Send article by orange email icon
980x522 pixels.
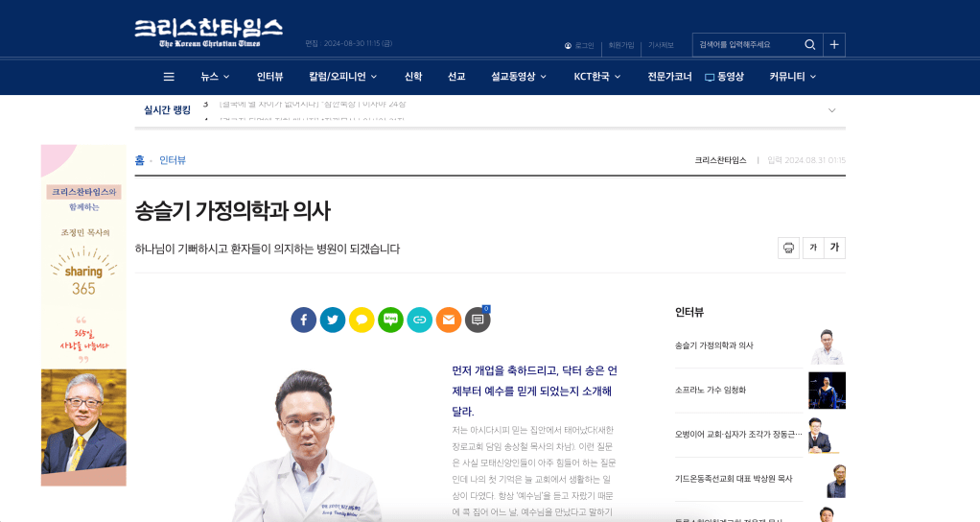449,320
